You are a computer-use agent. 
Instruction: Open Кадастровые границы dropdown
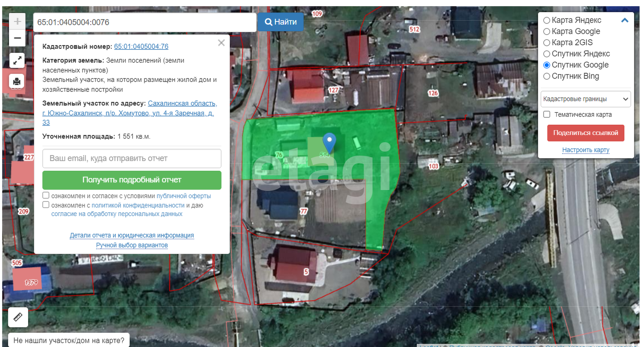[x=585, y=99]
